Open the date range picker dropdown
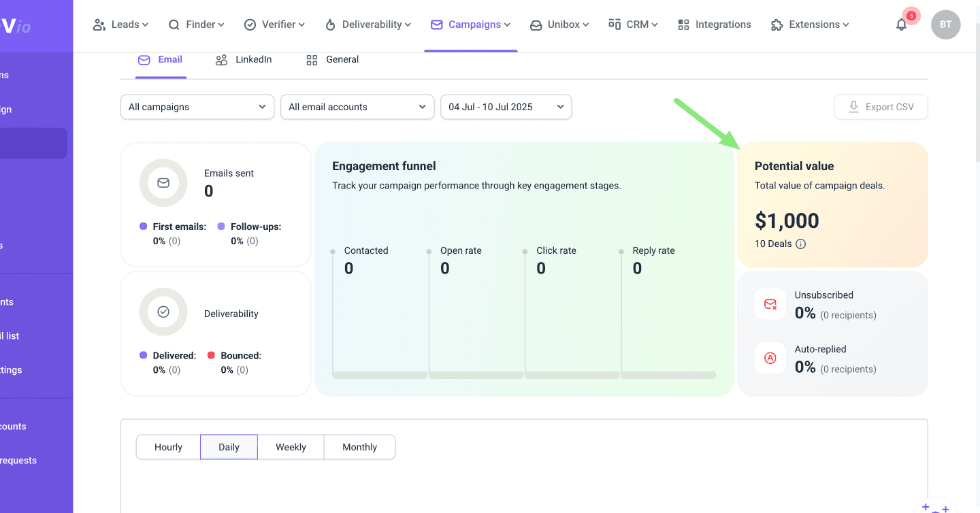Screen dimensions: 980x513 [506, 107]
